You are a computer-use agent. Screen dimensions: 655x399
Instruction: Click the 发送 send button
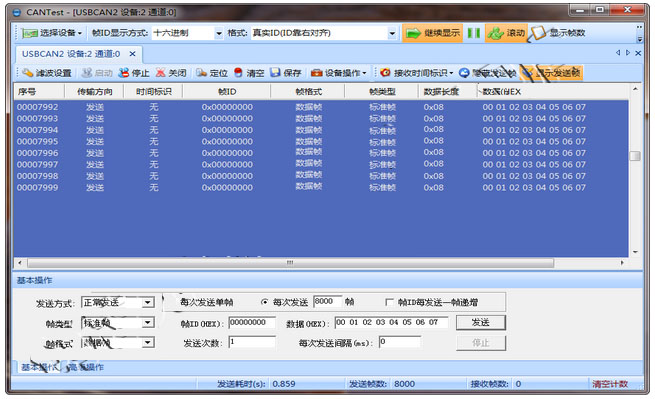point(481,323)
